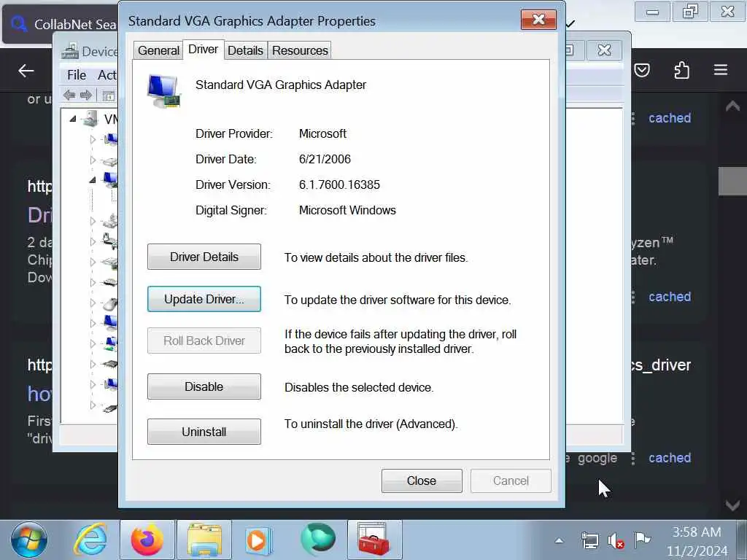
Task: Open the File menu in Device Manager
Action: [x=76, y=75]
